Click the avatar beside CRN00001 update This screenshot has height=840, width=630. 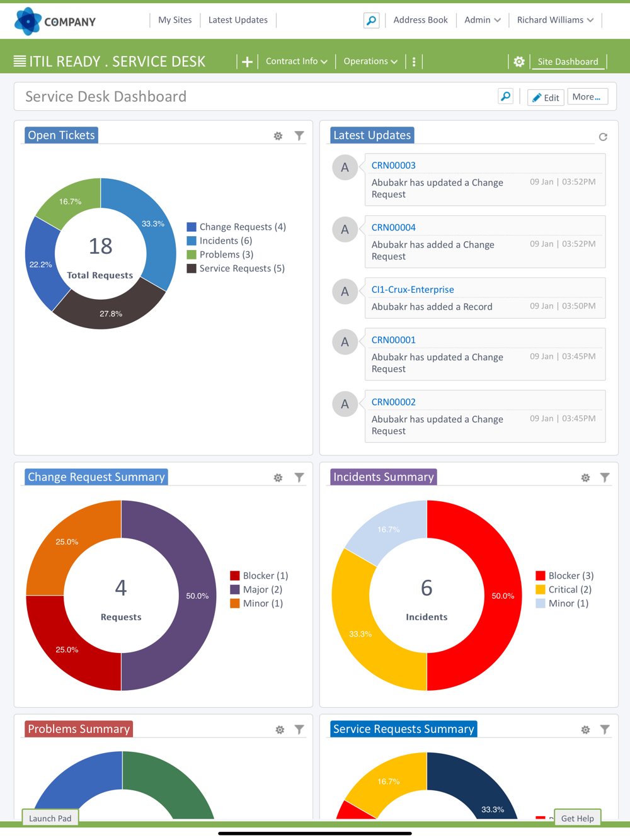345,342
